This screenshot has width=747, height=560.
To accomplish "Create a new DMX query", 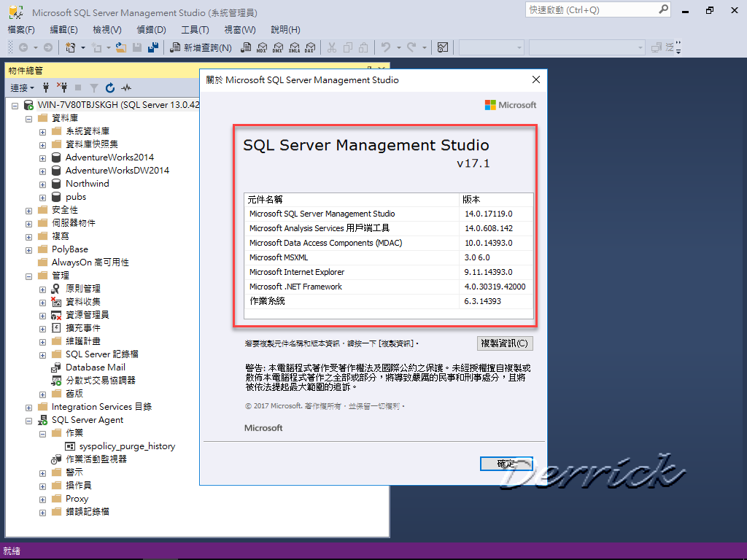I will click(x=278, y=47).
